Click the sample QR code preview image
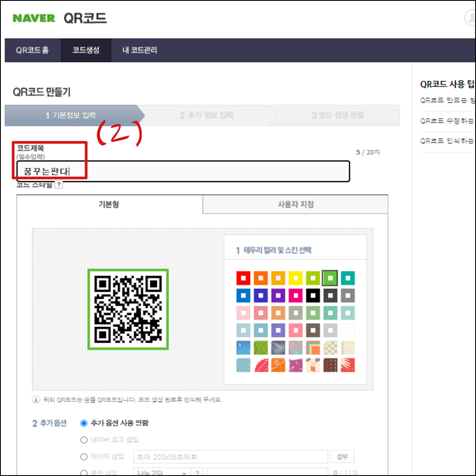This screenshot has height=476, width=476. tap(128, 309)
